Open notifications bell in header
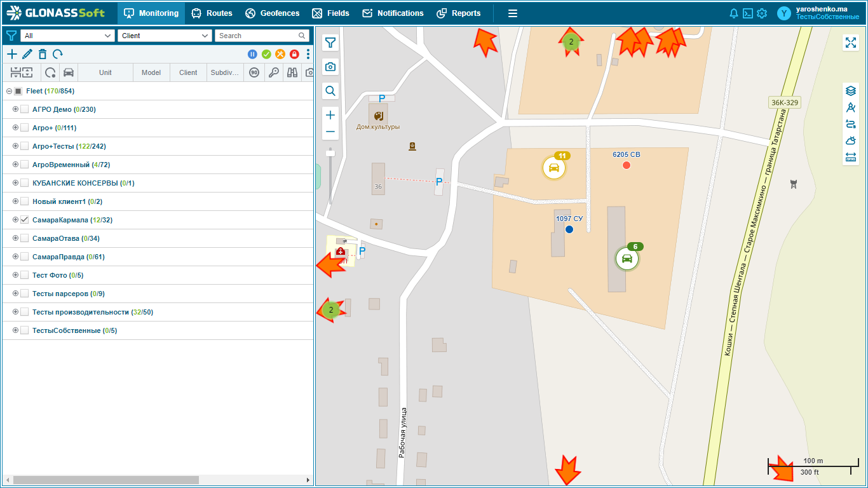Image resolution: width=868 pixels, height=488 pixels. coord(734,13)
